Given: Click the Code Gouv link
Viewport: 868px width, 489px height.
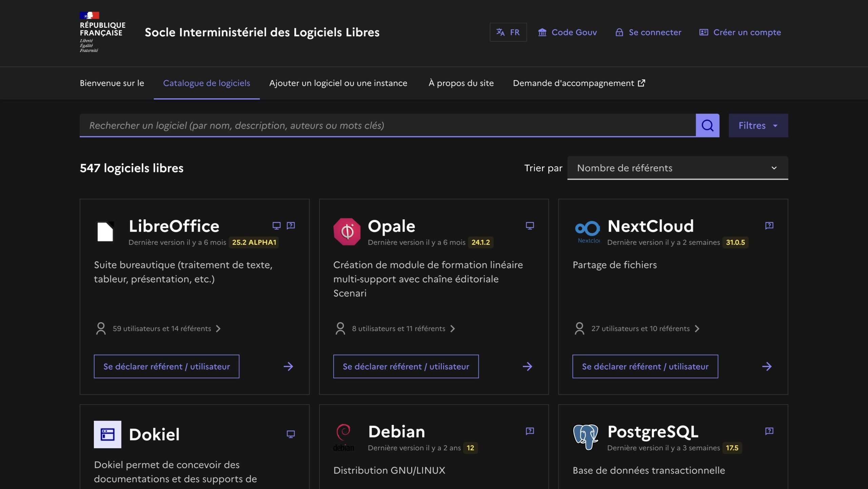Looking at the screenshot, I should (x=567, y=32).
